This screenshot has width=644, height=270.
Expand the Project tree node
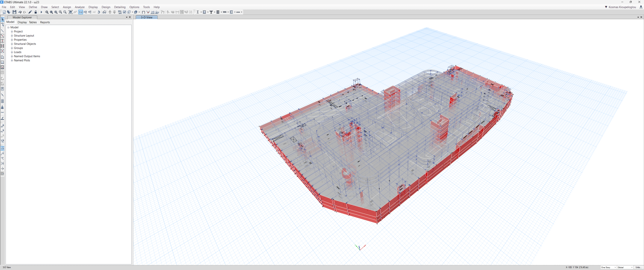point(12,31)
